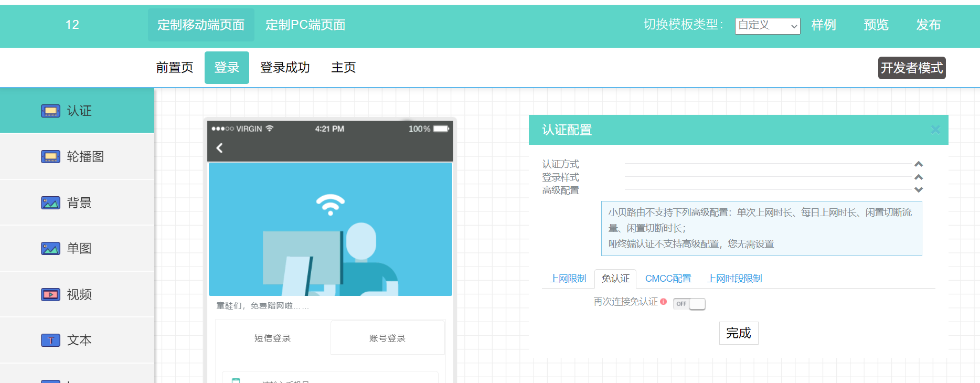Open the 切换模板类型 dropdown
Viewport: 980px width, 383px height.
[768, 25]
